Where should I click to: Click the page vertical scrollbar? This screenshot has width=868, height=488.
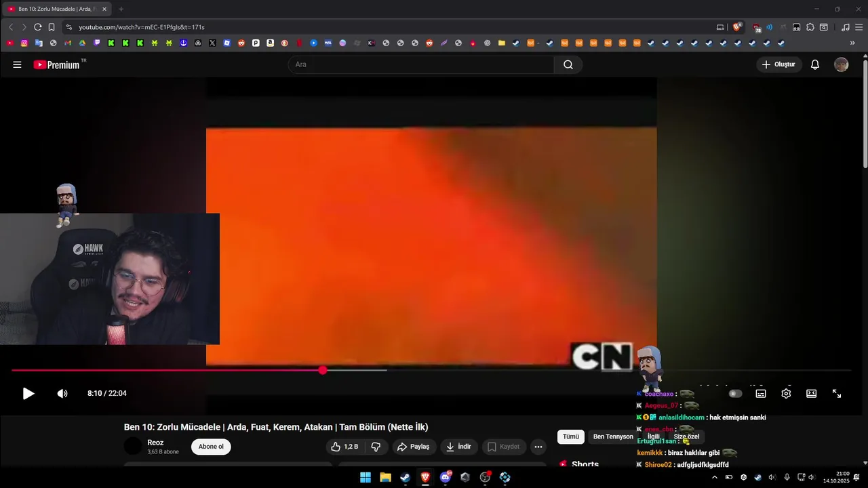(x=865, y=115)
